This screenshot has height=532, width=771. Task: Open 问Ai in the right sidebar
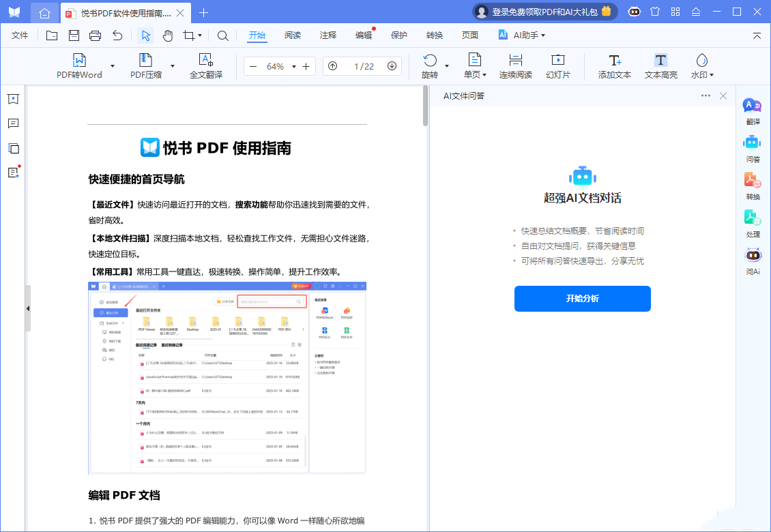(x=753, y=261)
